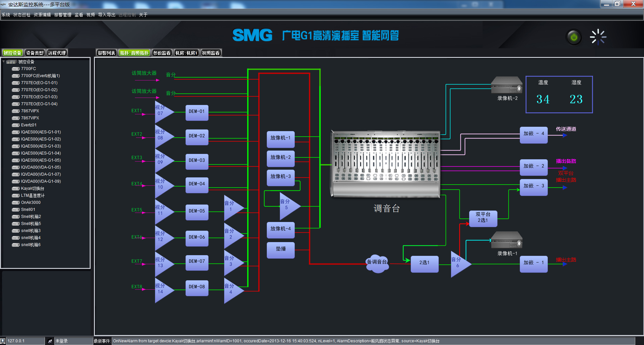Viewport: 644px width, 345px height.
Task: Switch to the 远程代理 tab
Action: [x=57, y=53]
